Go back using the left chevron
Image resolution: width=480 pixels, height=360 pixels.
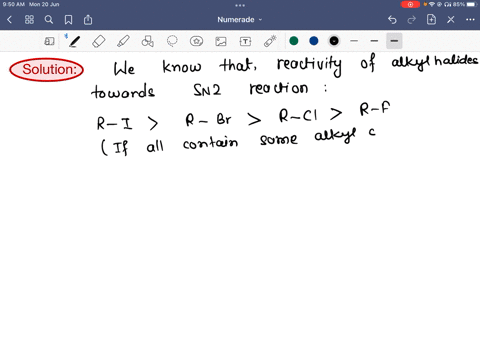(9, 20)
